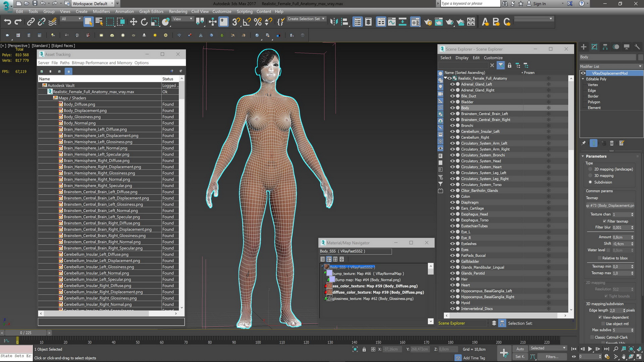The image size is (644, 362).
Task: Open the Create command panel tab
Action: (584, 47)
